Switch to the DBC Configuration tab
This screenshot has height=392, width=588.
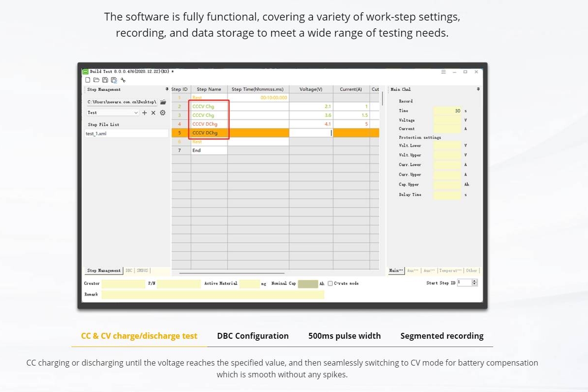[x=253, y=336]
